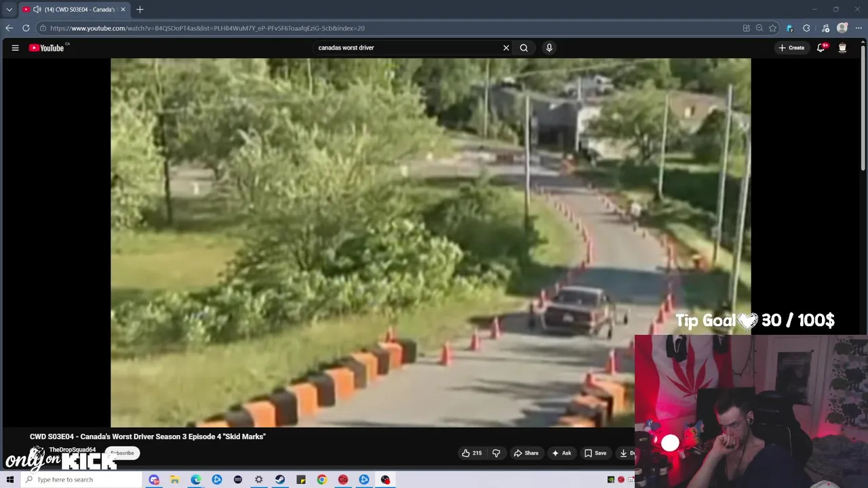The width and height of the screenshot is (868, 488).
Task: Go back with the browser back arrow
Action: 9,28
